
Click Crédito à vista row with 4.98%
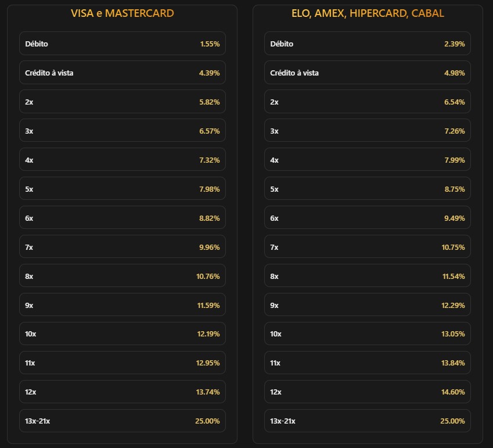[x=368, y=73]
